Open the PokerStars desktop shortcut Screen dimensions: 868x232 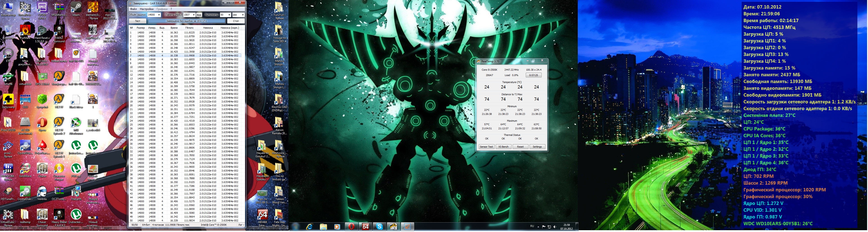[x=42, y=148]
